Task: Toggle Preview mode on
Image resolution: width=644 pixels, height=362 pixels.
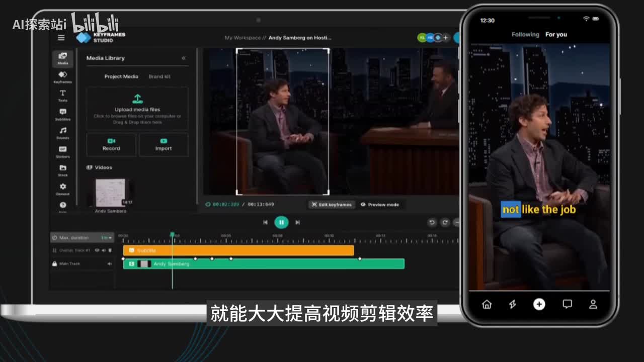Action: point(379,205)
